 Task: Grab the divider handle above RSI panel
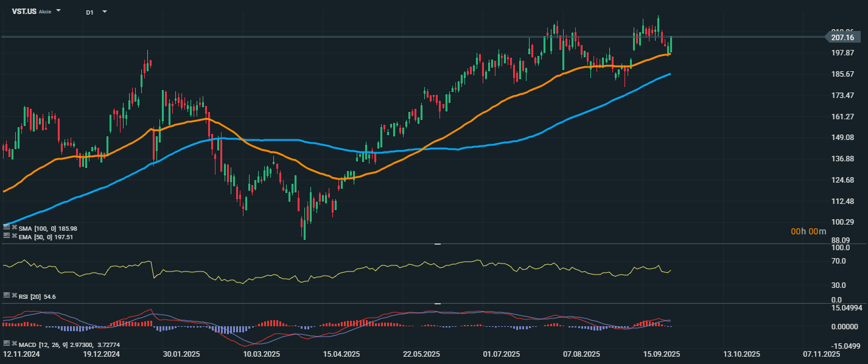coord(437,244)
